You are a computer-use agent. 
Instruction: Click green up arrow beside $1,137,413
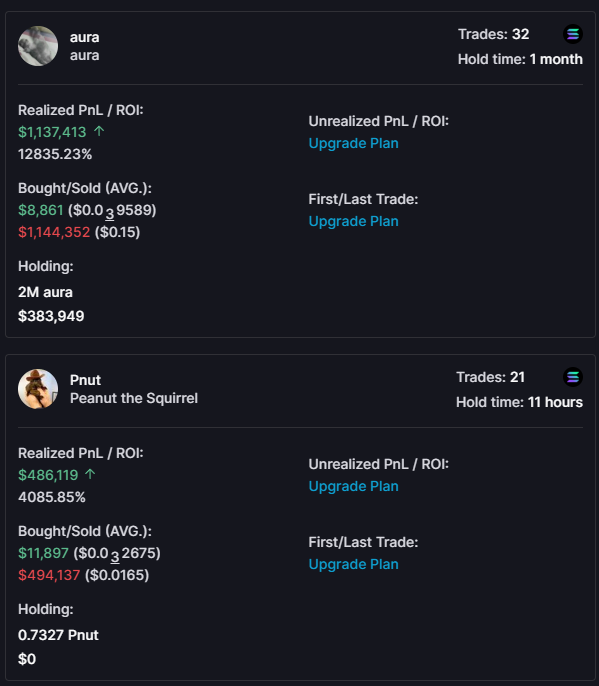click(99, 131)
